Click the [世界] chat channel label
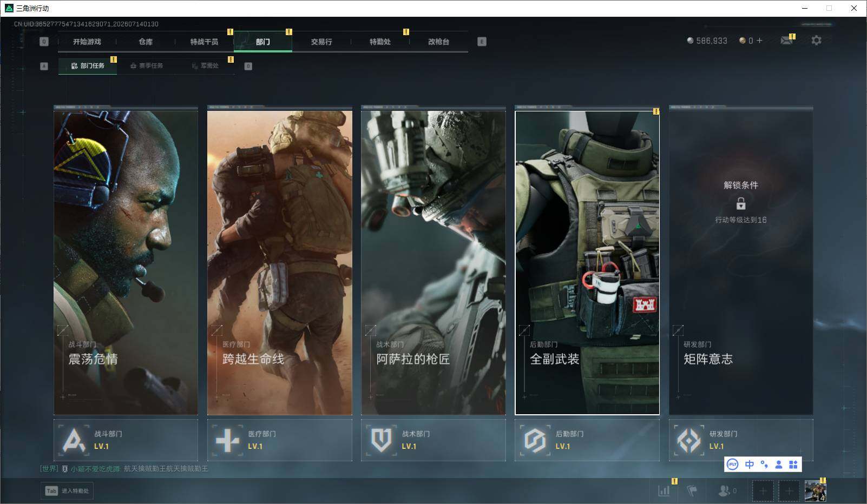This screenshot has height=504, width=867. coord(49,469)
